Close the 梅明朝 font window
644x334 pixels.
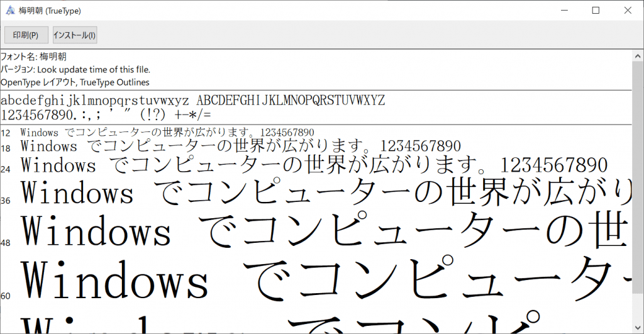tap(628, 10)
